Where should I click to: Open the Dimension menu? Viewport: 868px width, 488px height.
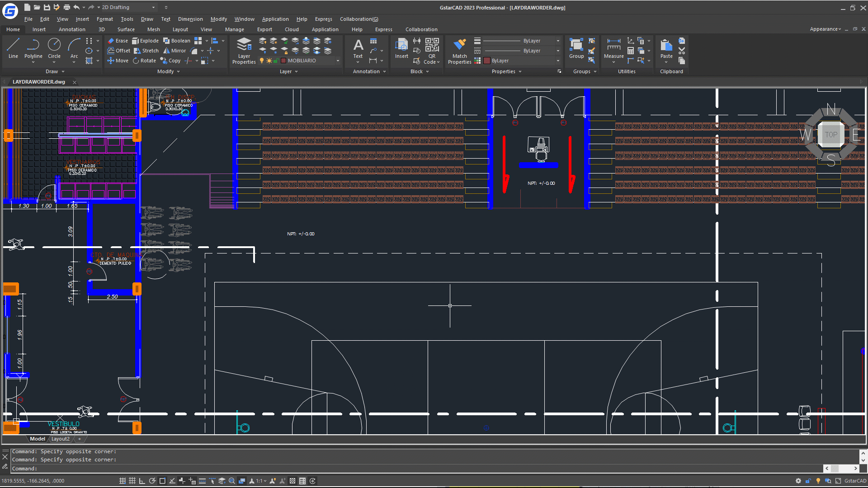tap(190, 19)
